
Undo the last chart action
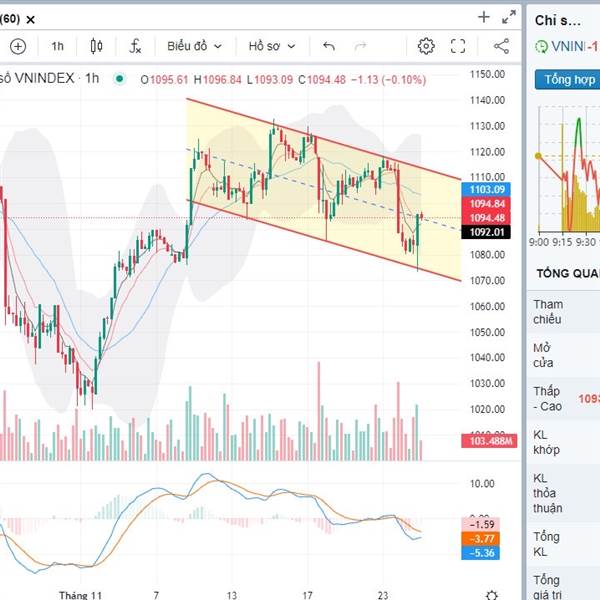coord(329,46)
